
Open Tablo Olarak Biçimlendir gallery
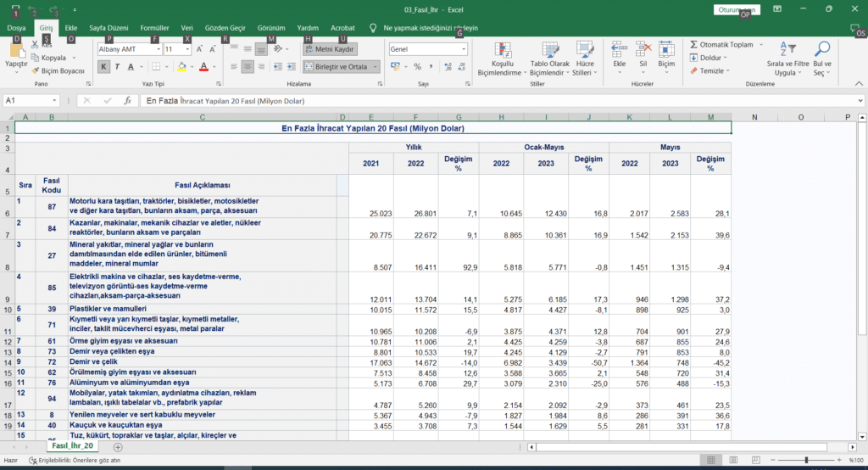549,59
